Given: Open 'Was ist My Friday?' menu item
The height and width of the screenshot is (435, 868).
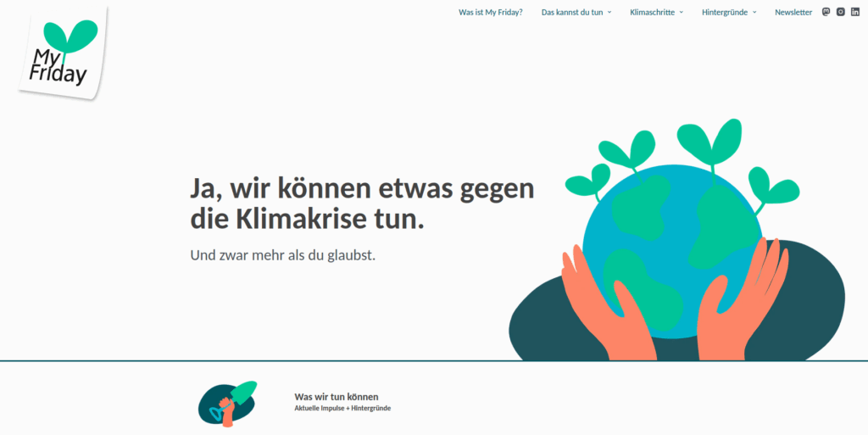Looking at the screenshot, I should 491,12.
